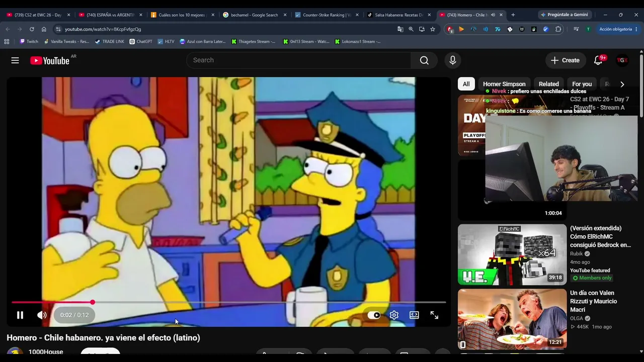Screen dimensions: 644x362
Task: Open the Rubik channel name
Action: (576, 254)
